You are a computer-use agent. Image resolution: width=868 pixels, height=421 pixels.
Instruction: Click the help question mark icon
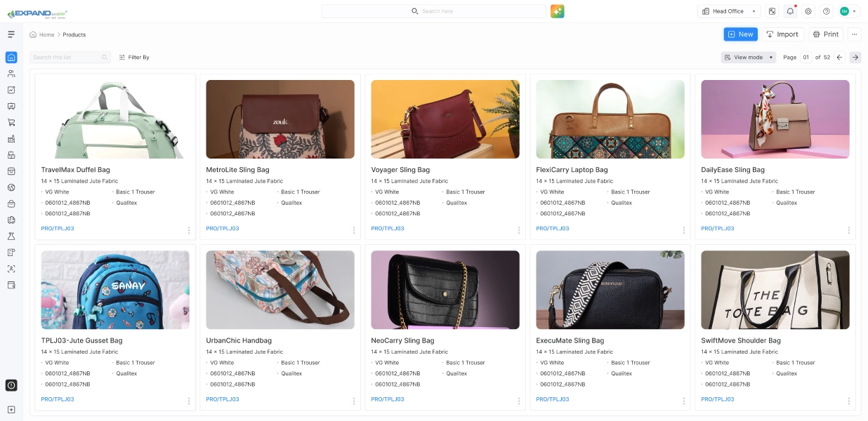pos(827,11)
